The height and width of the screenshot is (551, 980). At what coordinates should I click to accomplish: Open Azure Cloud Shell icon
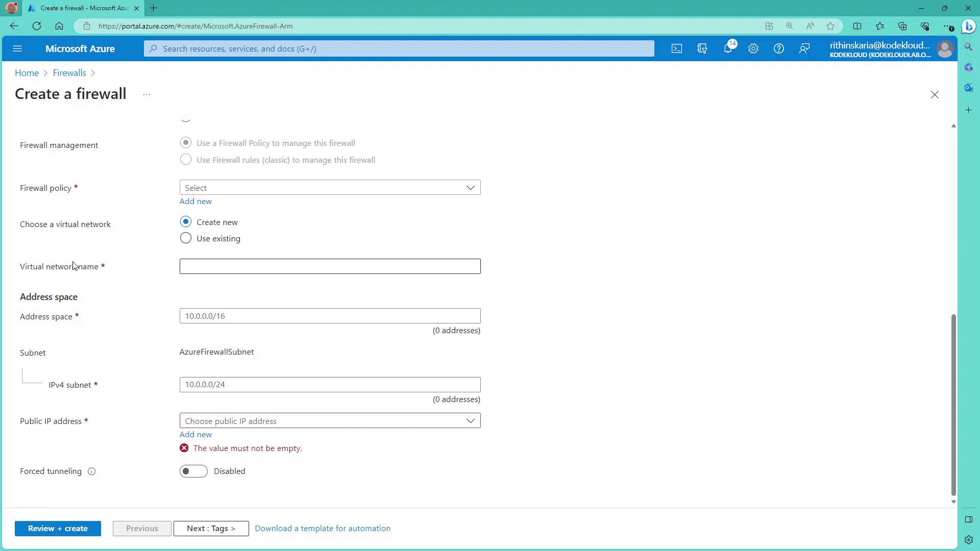676,49
